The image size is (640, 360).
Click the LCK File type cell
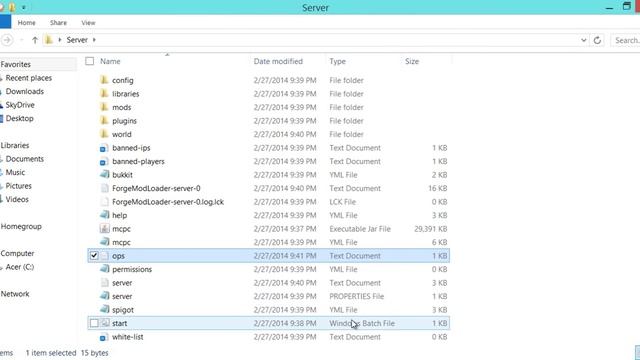click(x=342, y=202)
